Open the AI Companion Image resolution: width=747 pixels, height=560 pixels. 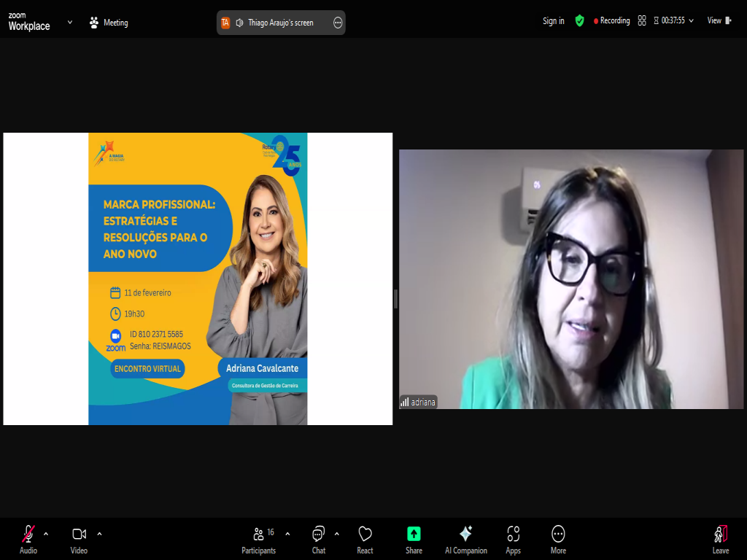(466, 539)
